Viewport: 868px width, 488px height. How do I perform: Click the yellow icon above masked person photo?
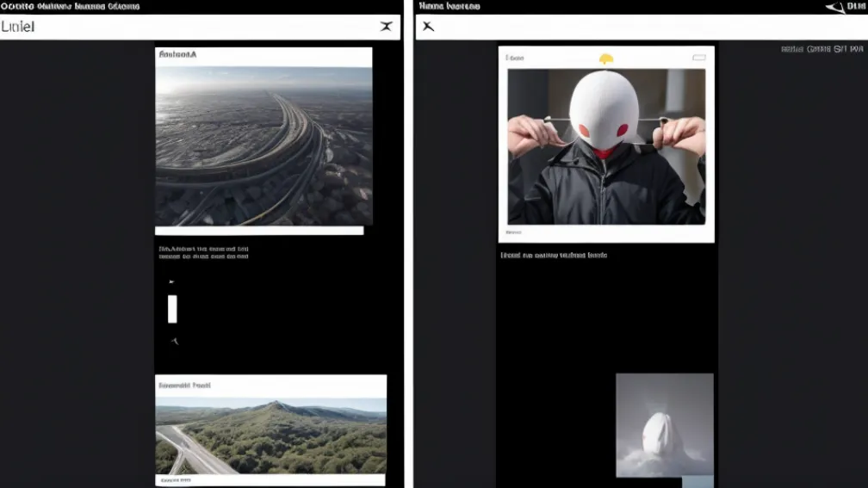[x=606, y=59]
